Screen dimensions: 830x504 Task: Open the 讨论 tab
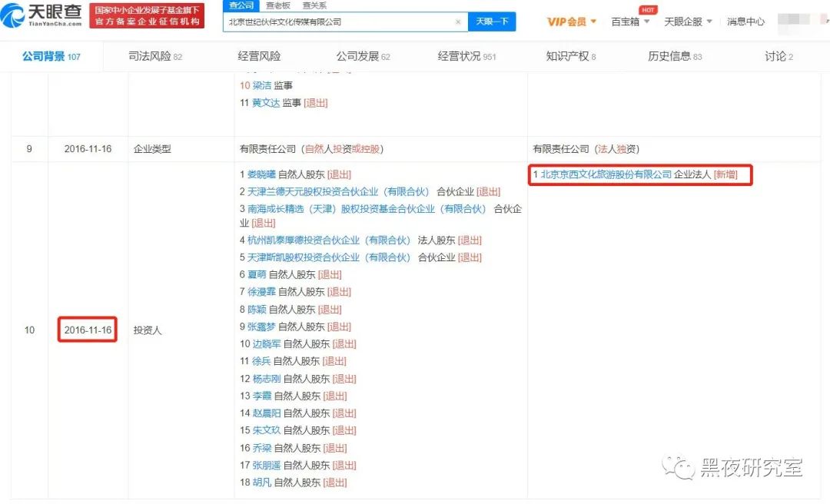tap(779, 56)
